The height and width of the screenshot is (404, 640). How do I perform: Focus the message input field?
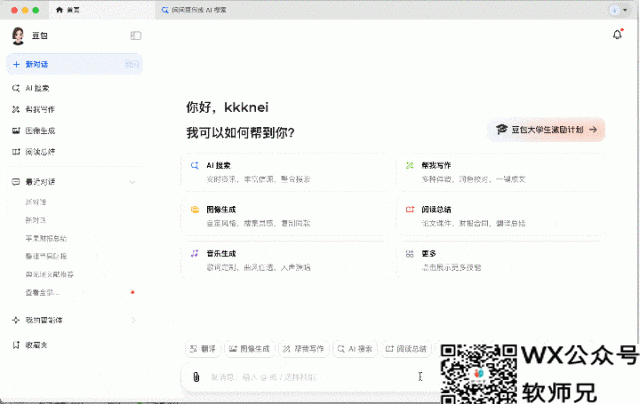[x=310, y=377]
